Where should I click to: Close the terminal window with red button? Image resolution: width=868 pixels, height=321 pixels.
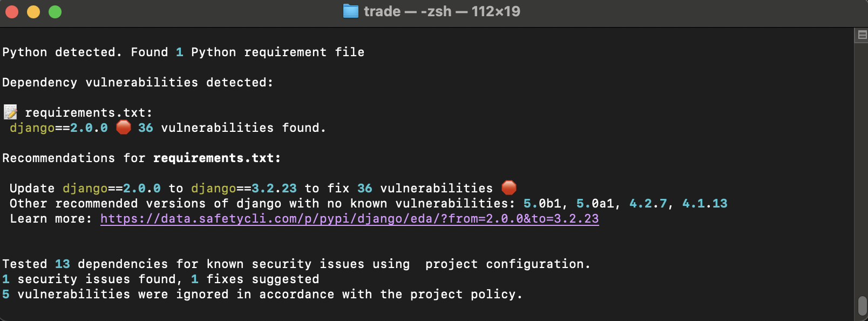(12, 12)
